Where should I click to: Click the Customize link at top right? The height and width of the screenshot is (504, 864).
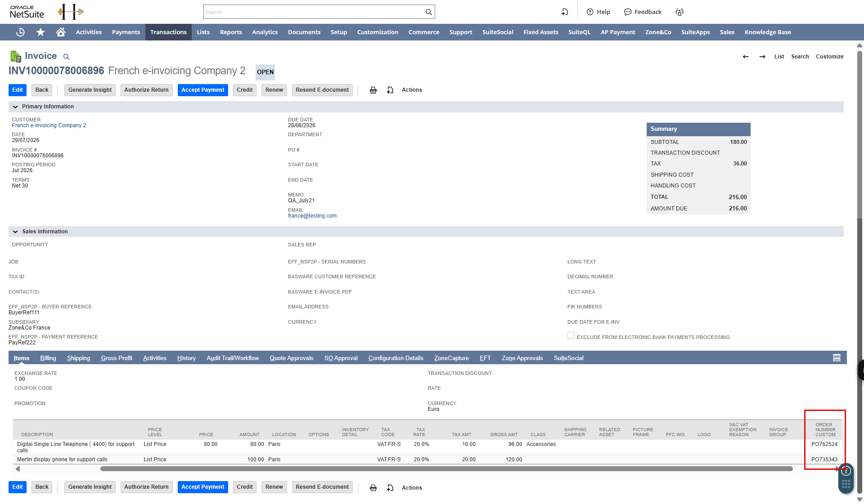coord(829,57)
